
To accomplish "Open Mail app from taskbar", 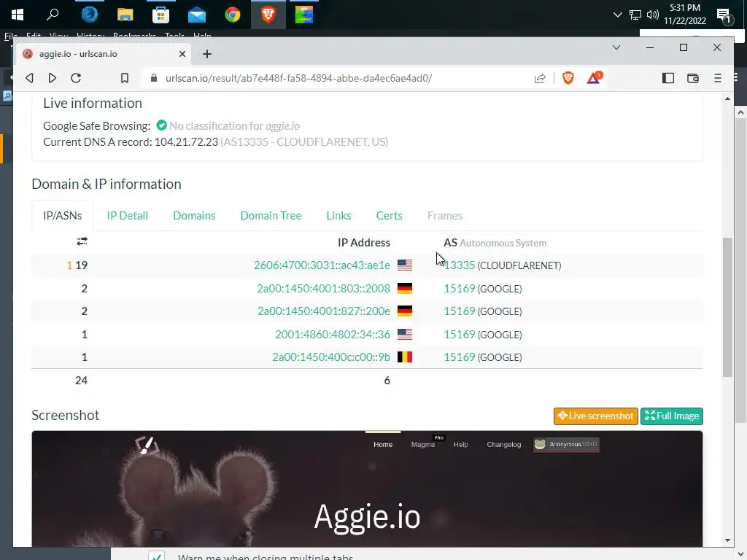I will pos(196,15).
